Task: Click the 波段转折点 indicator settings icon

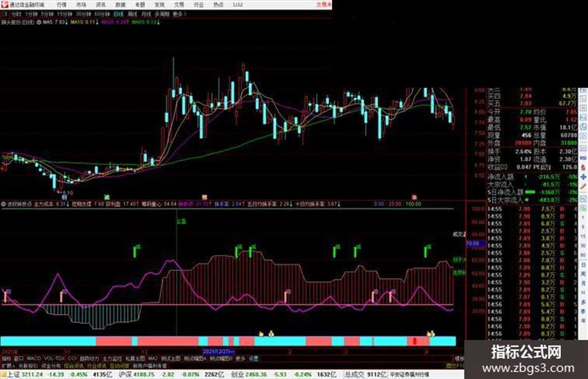Action: [3, 204]
